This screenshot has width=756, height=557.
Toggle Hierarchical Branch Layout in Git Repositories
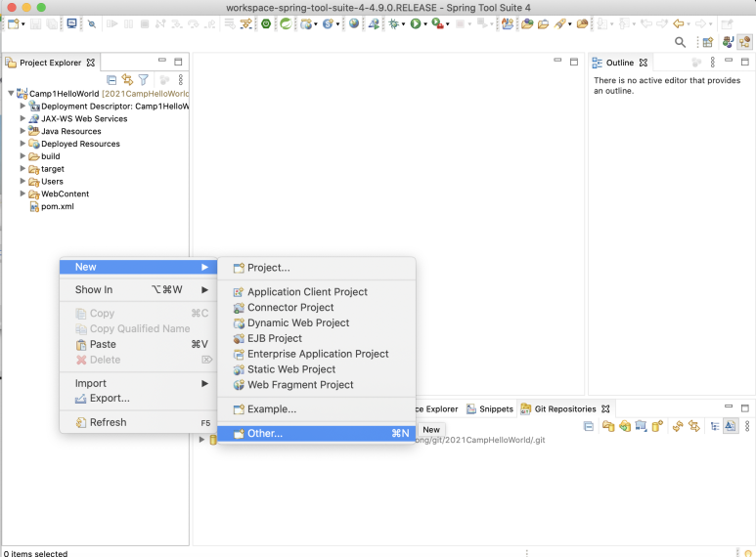pyautogui.click(x=715, y=426)
